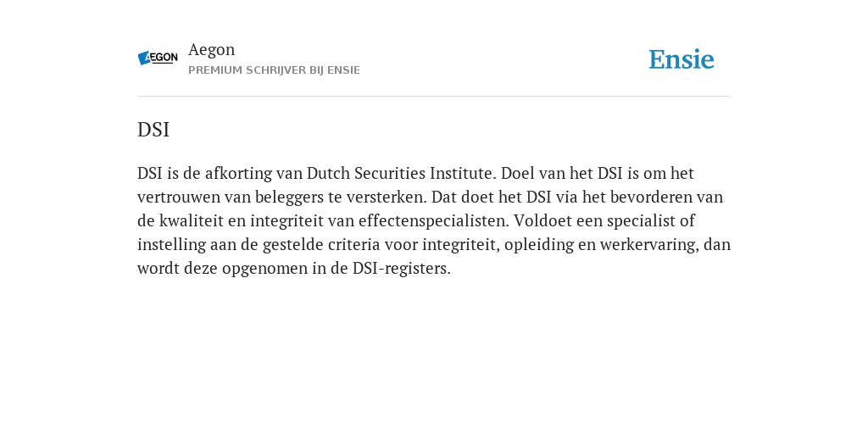Open the Ensie logo link
The width and height of the screenshot is (868, 434).
[x=682, y=59]
